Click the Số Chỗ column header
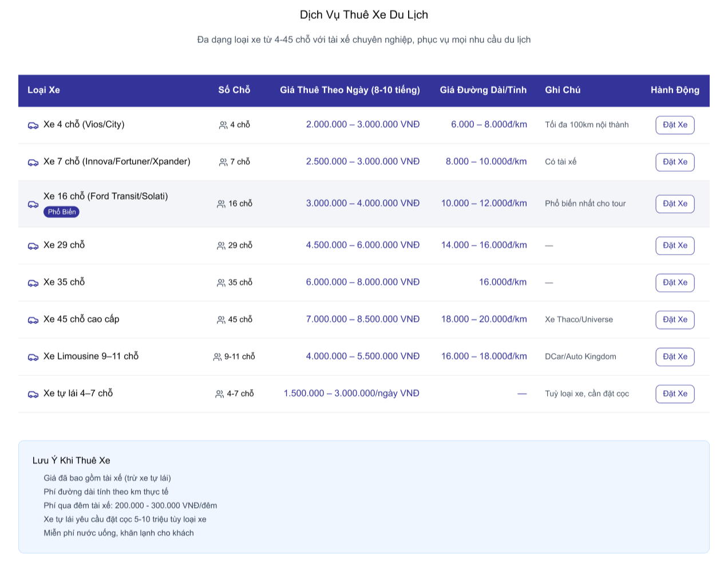Screen dimensions: 728x563 (x=234, y=90)
